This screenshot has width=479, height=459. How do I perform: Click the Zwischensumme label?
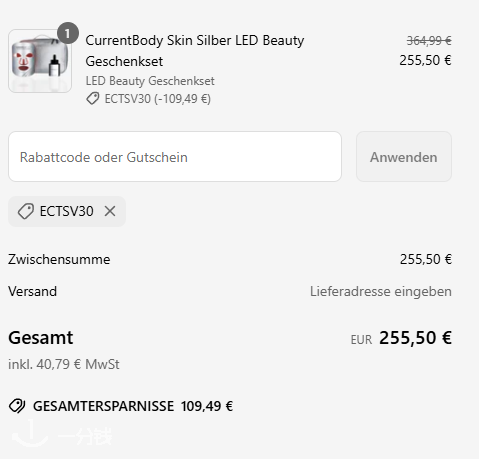(59, 259)
